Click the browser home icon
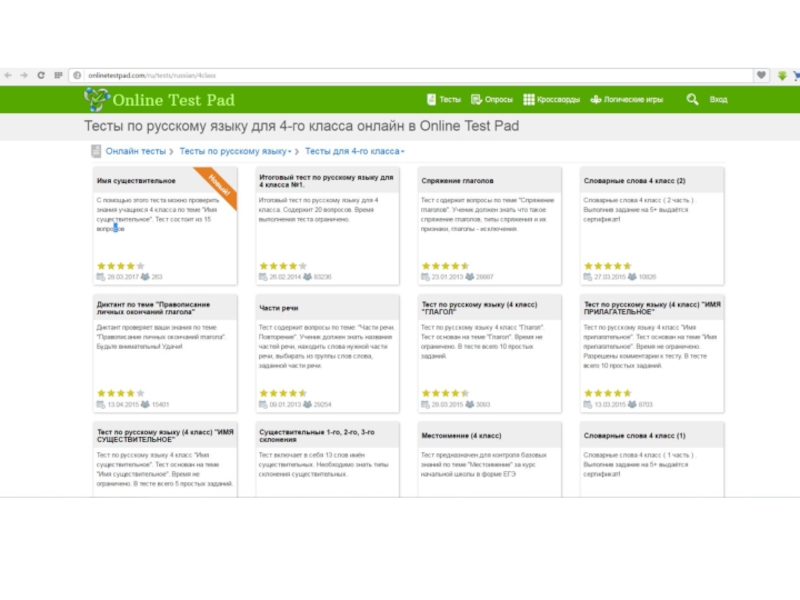The height and width of the screenshot is (600, 800). coord(57,75)
